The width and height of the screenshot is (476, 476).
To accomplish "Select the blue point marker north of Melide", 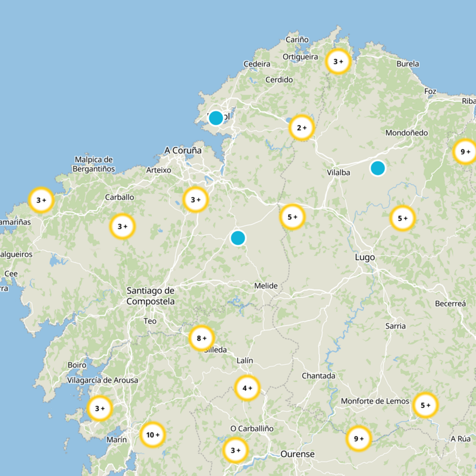I will pyautogui.click(x=238, y=238).
